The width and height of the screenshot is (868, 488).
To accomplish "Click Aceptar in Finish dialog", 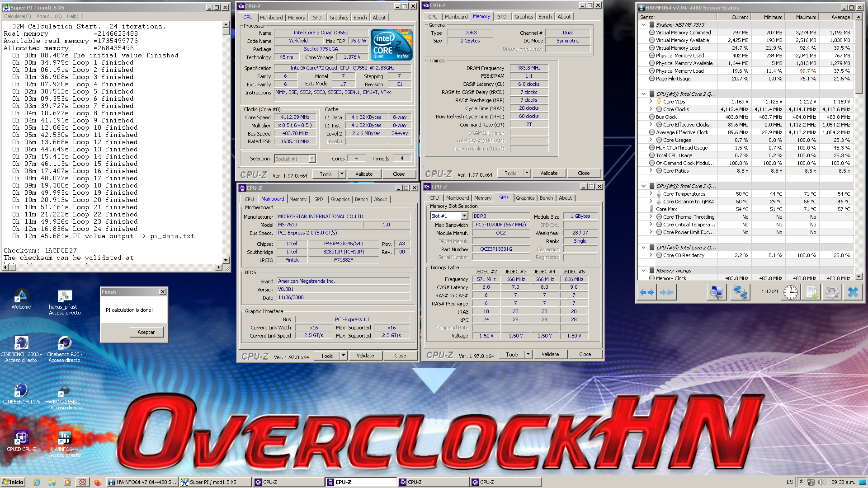I will 146,332.
